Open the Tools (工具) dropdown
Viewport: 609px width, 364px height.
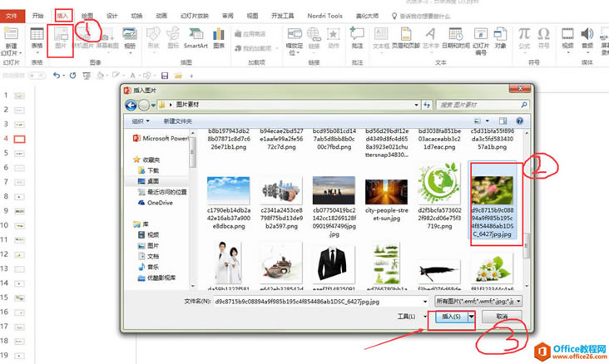tap(412, 317)
